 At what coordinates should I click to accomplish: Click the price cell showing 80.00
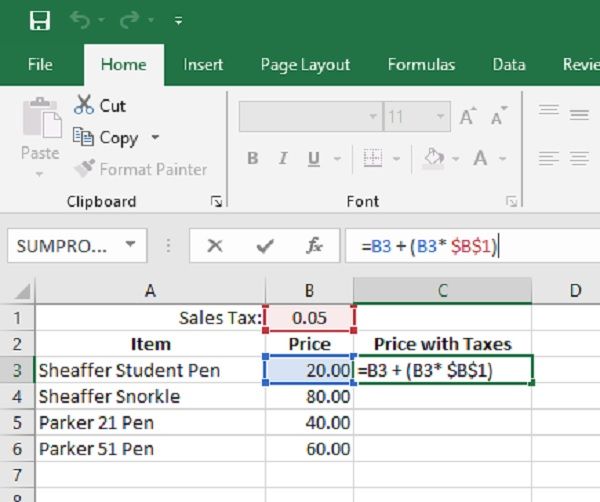coord(309,396)
